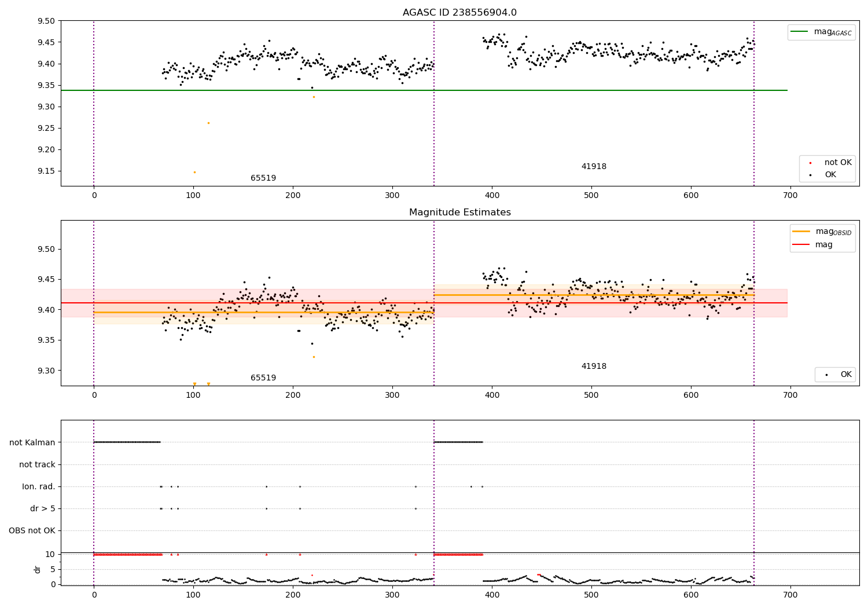
Task: Click the 'Ion. rad.' axis label
Action: (39, 486)
